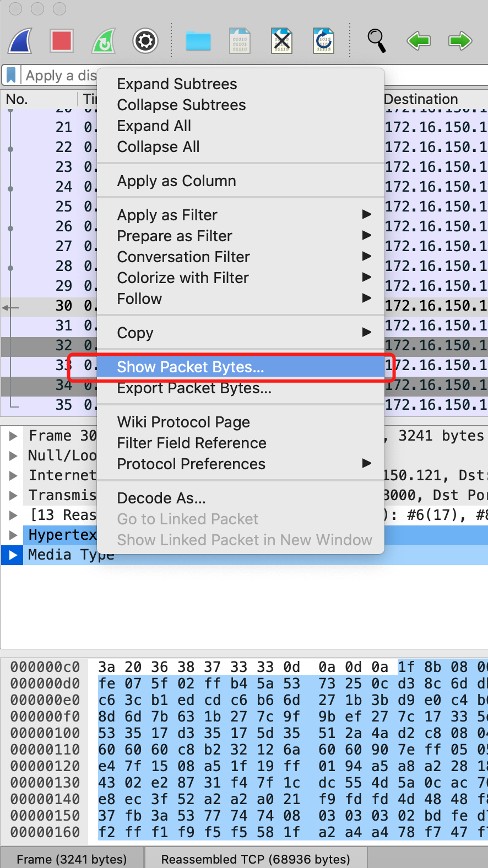Image resolution: width=488 pixels, height=868 pixels.
Task: Choose Export Packet Bytes... from menu
Action: (x=194, y=388)
